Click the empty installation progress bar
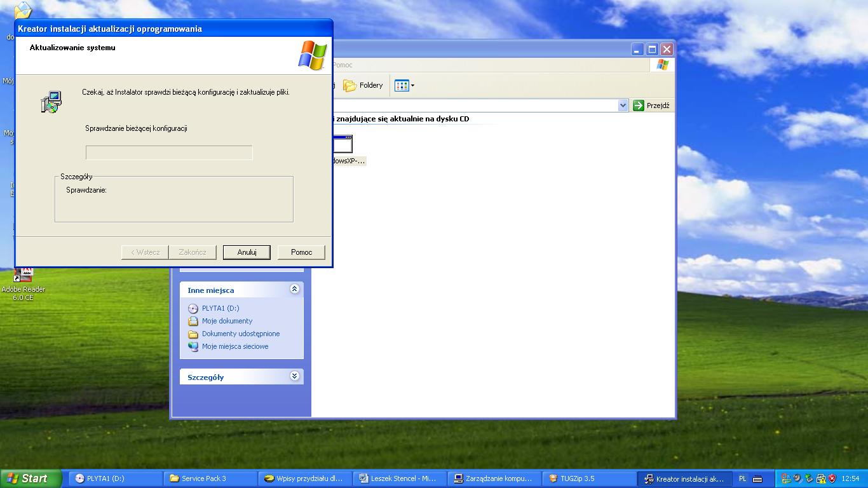 [x=169, y=152]
